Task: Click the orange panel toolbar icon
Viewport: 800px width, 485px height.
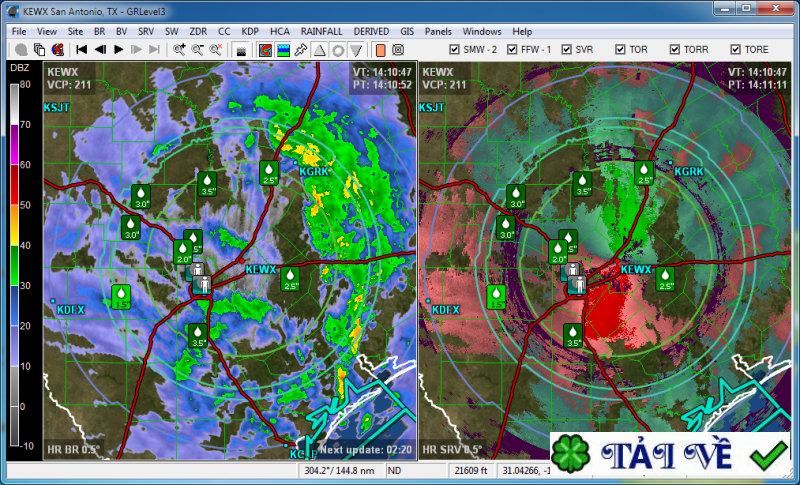Action: coord(380,50)
